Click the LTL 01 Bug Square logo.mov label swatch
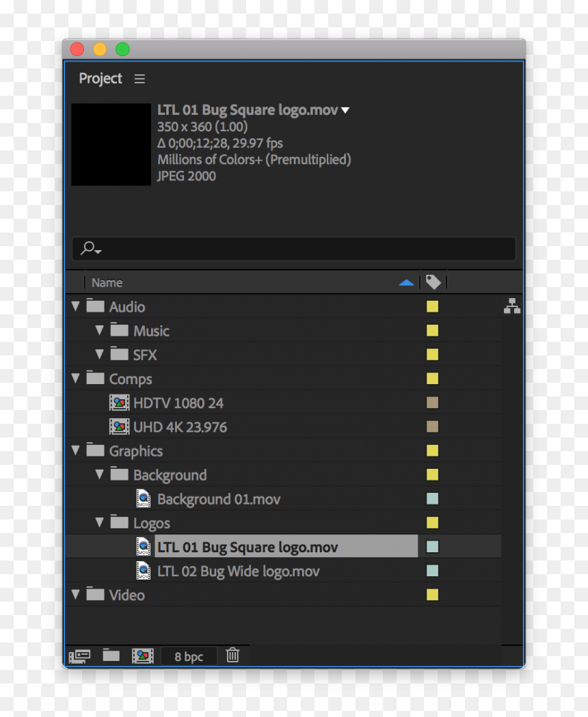The height and width of the screenshot is (717, 588). [432, 546]
